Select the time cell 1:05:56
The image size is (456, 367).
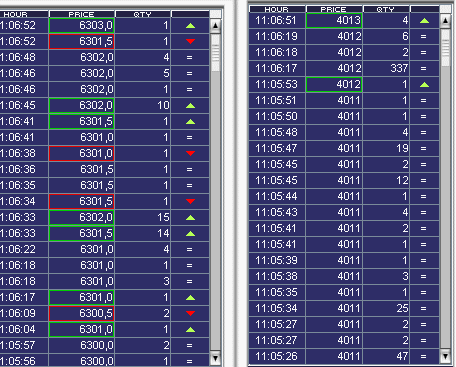24,361
